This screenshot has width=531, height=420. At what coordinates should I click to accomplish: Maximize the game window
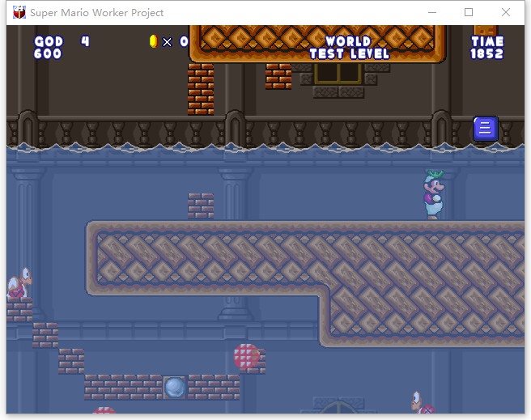(x=469, y=12)
